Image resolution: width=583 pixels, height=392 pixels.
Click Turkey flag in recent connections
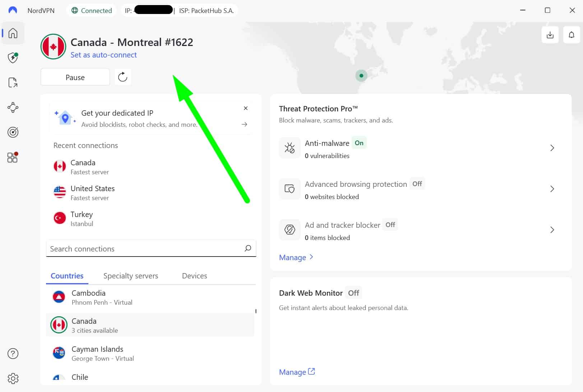(60, 218)
